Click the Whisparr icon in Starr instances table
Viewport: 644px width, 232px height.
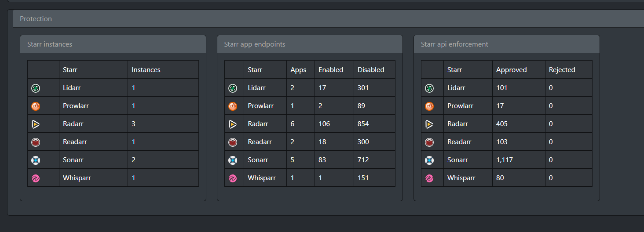point(36,178)
